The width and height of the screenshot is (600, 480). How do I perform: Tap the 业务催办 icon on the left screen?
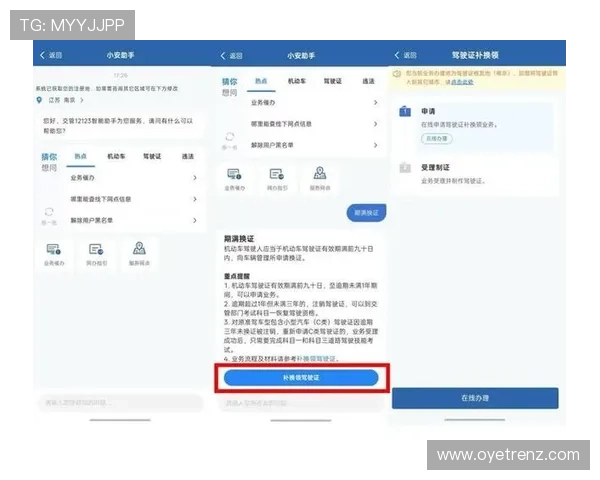click(x=53, y=250)
